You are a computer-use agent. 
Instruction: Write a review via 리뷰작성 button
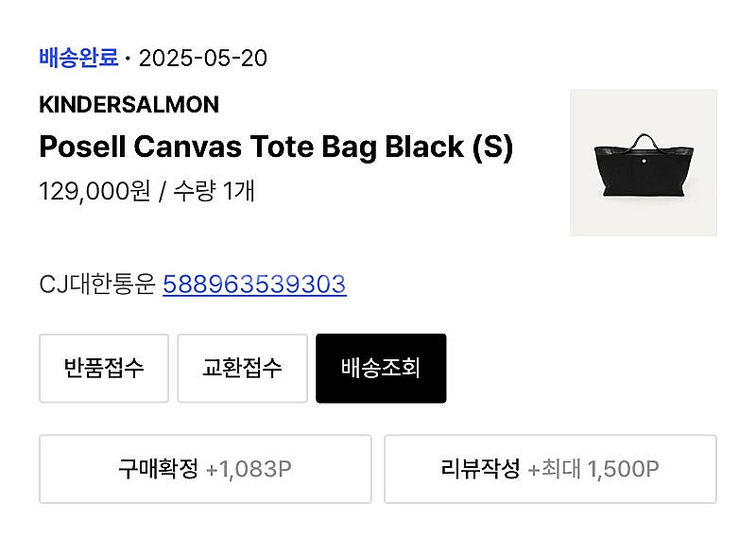tap(550, 469)
